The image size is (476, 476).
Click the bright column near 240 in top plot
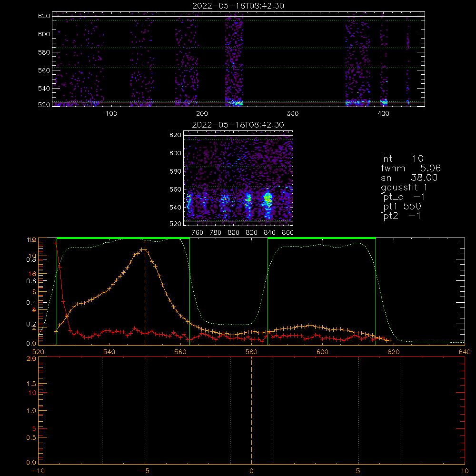tap(234, 59)
